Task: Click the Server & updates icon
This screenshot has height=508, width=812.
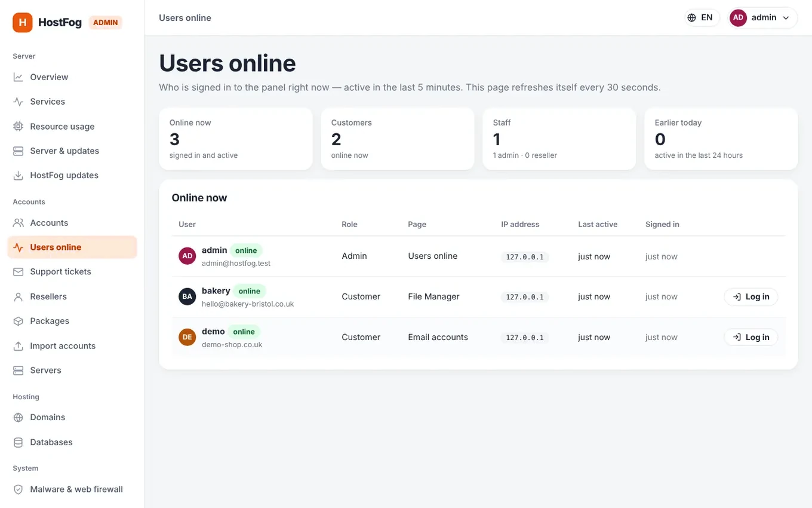Action: pyautogui.click(x=19, y=151)
